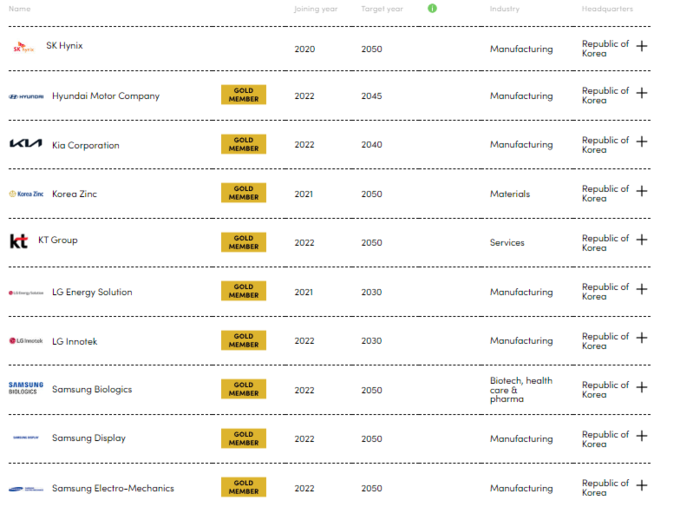Click the green info icon beside Target year
The height and width of the screenshot is (507, 680).
pyautogui.click(x=432, y=8)
